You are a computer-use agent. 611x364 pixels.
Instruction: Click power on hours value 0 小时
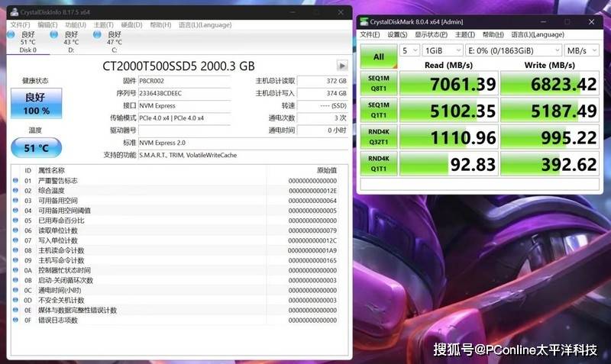point(322,130)
